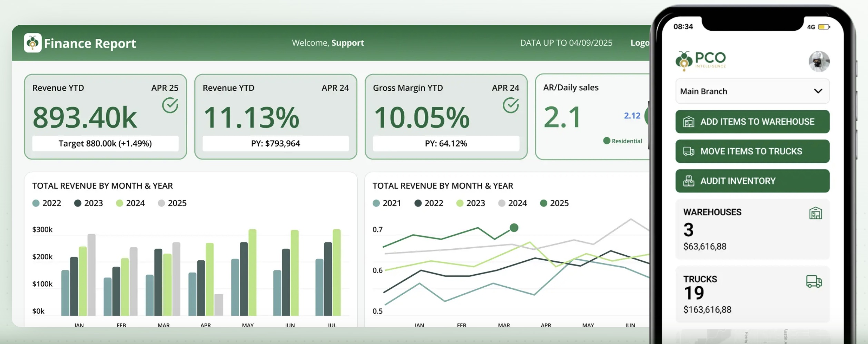Expand the Main Branch dropdown
The height and width of the screenshot is (344, 868).
752,91
